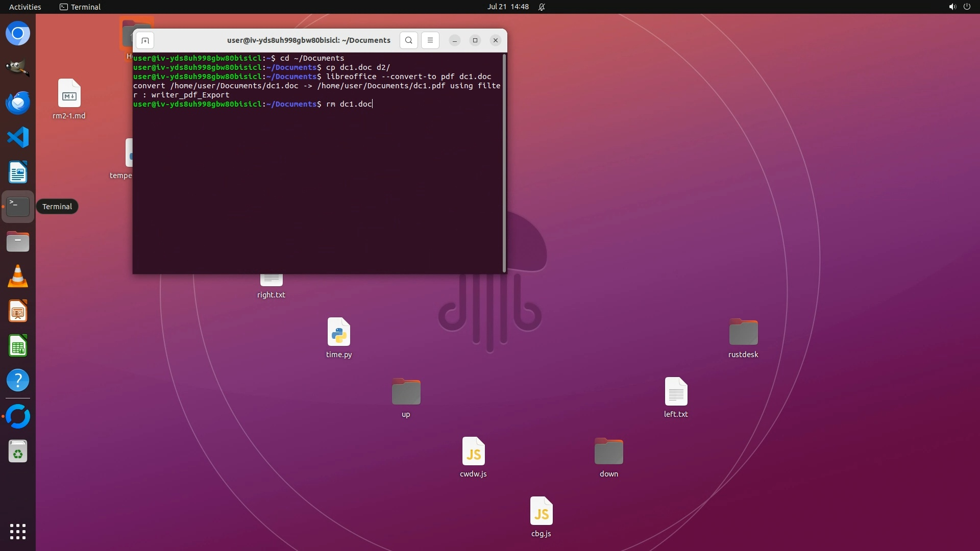Open Visual Studio Code from the dock
Image resolution: width=980 pixels, height=551 pixels.
click(x=18, y=137)
